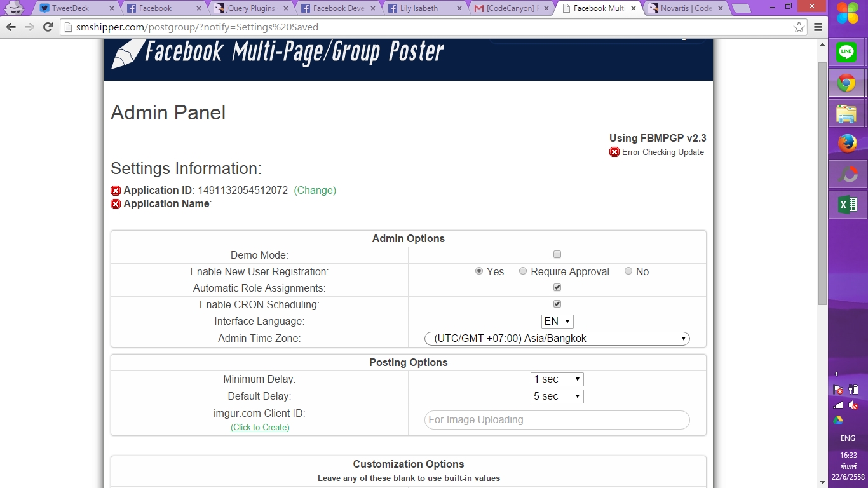
Task: Open the Minimum Delay dropdown
Action: (557, 379)
